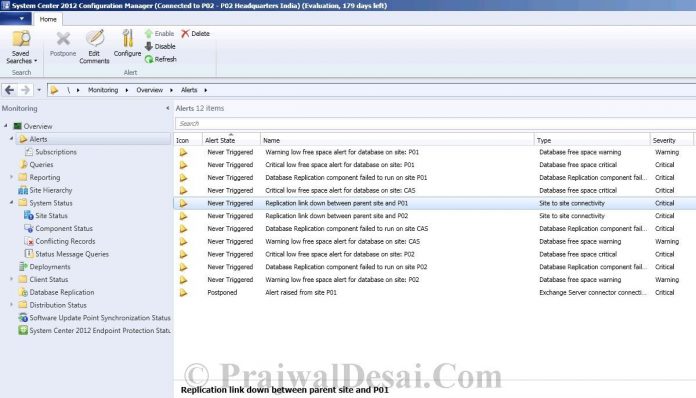The width and height of the screenshot is (696, 398).
Task: Click the Conflicting Records icon
Action: pyautogui.click(x=29, y=241)
